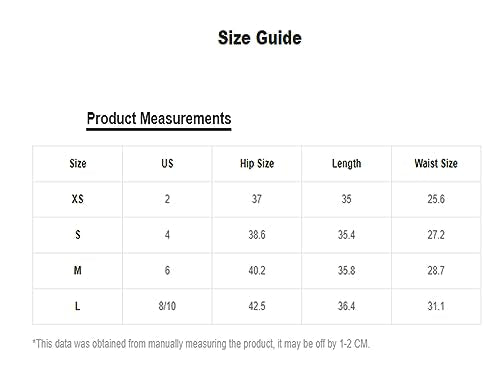This screenshot has height=367, width=500.
Task: Click the Waist Size column header
Action: click(436, 164)
